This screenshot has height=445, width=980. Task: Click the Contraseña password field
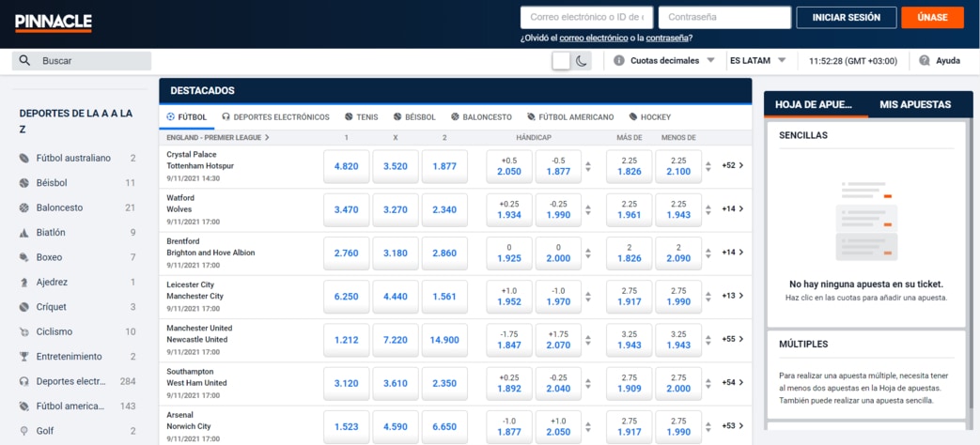725,18
